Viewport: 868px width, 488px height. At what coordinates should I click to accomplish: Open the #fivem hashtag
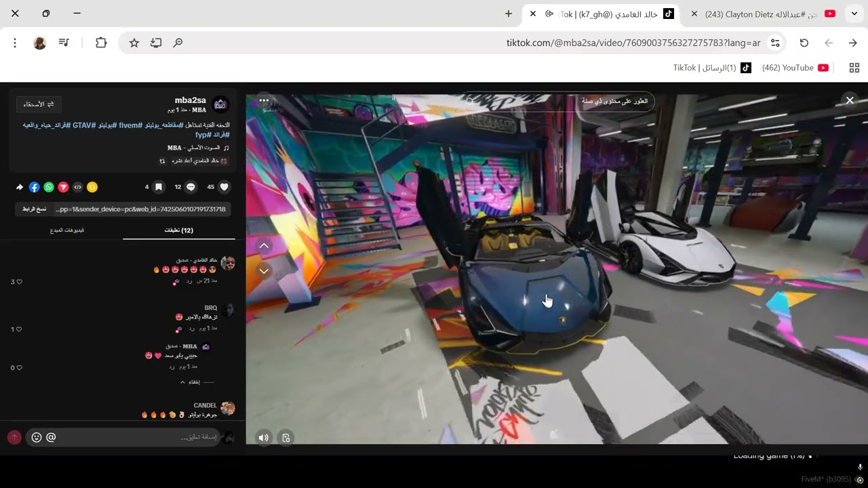pyautogui.click(x=130, y=125)
